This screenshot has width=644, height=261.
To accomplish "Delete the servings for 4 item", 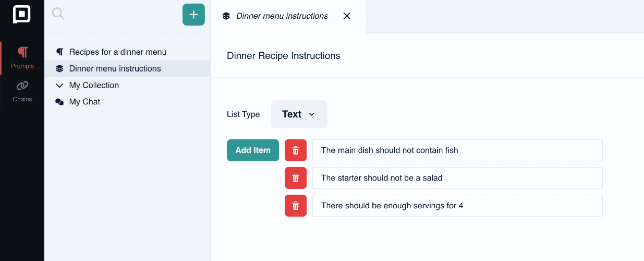I will pos(296,206).
